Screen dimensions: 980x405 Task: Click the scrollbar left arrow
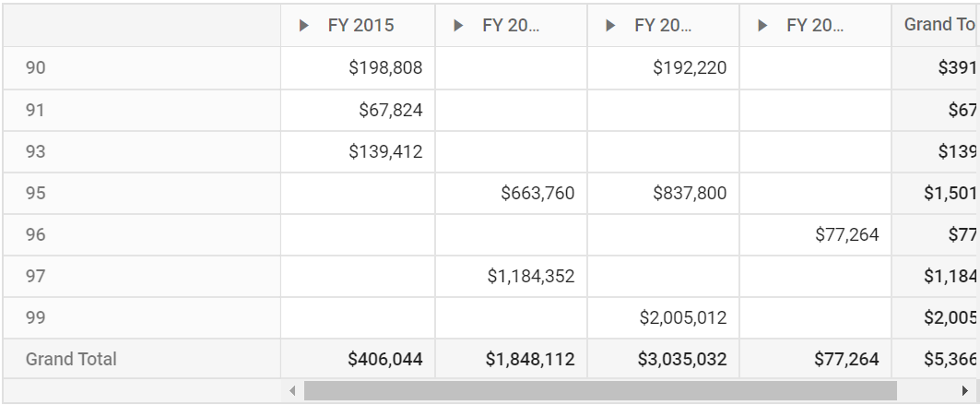[x=292, y=390]
